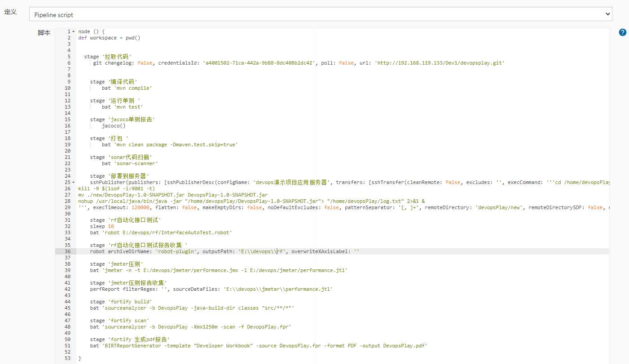Click the stage '部署到服务器' line
Screen dimensions: 629x364
[119, 176]
